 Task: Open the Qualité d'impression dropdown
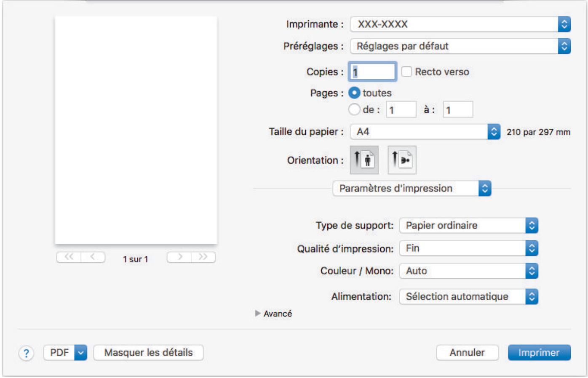coord(469,248)
